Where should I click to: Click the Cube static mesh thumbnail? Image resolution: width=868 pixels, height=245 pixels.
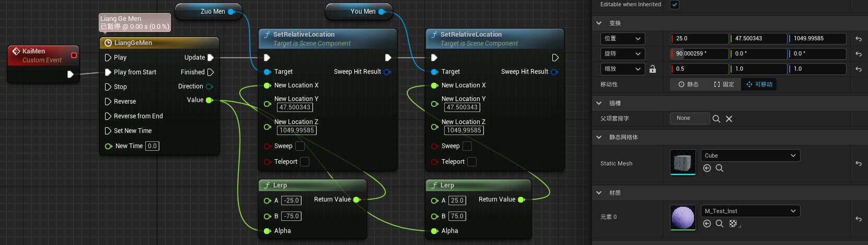(x=683, y=162)
